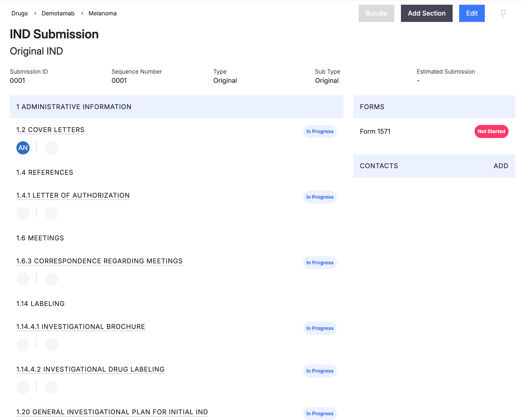Click Not Started badge on Form 1571
This screenshot has height=420, width=525.
tap(491, 131)
